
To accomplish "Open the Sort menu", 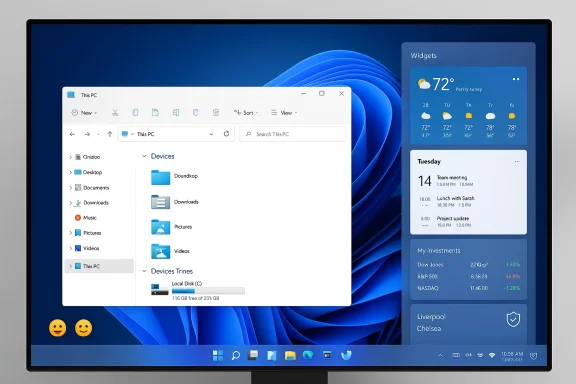I will point(246,112).
